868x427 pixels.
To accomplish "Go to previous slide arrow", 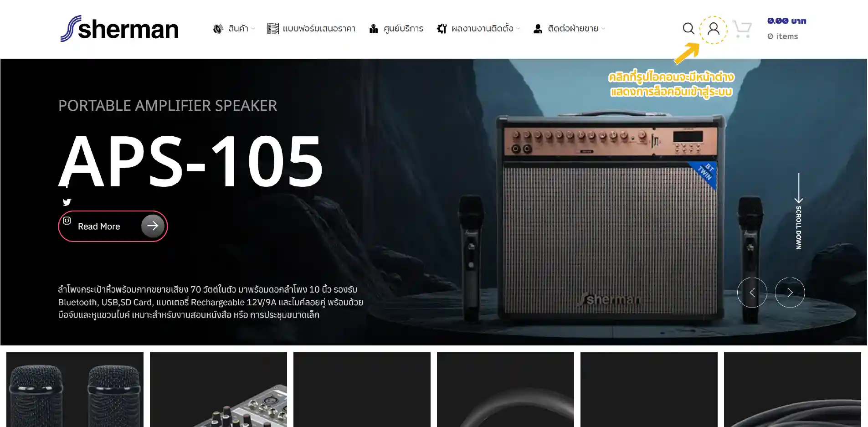I will click(x=752, y=293).
